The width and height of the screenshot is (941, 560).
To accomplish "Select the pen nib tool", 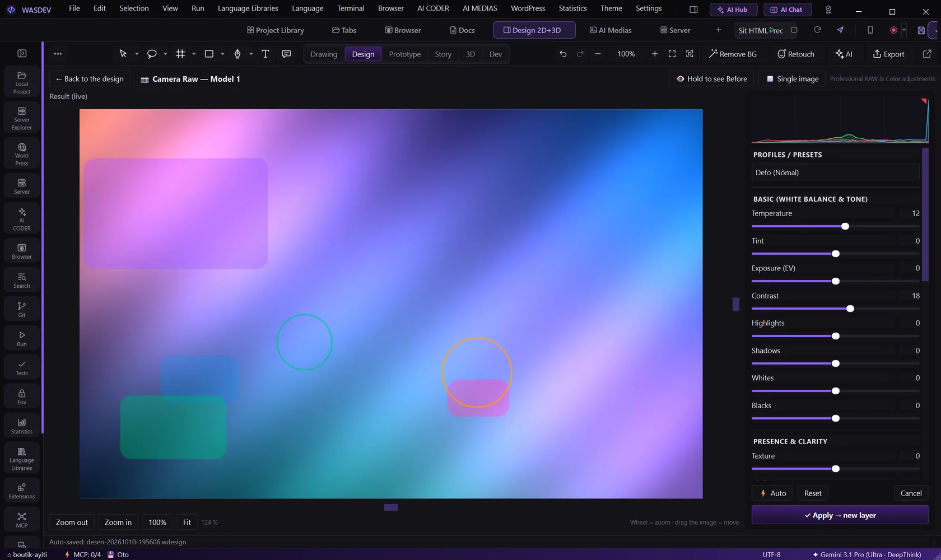I will point(237,54).
